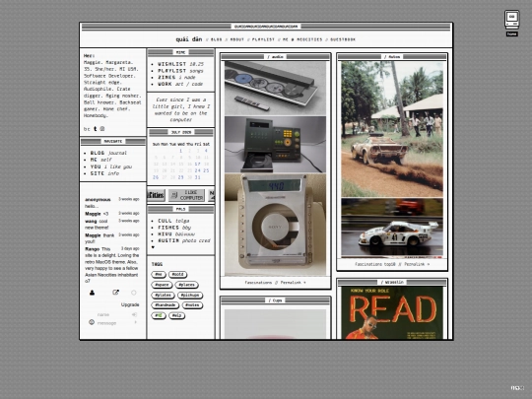Viewport: 532px width, 399px height.
Task: Select July 31 on the calendar
Action: (x=197, y=177)
